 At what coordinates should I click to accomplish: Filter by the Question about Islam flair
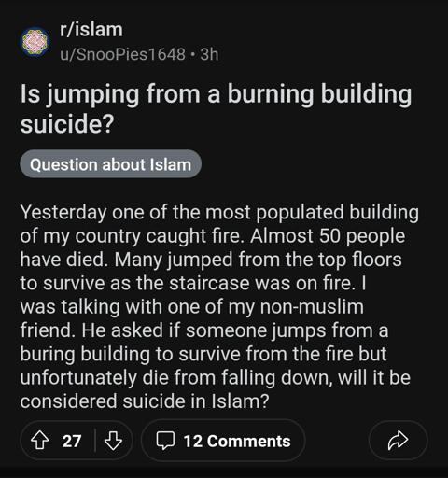(110, 164)
